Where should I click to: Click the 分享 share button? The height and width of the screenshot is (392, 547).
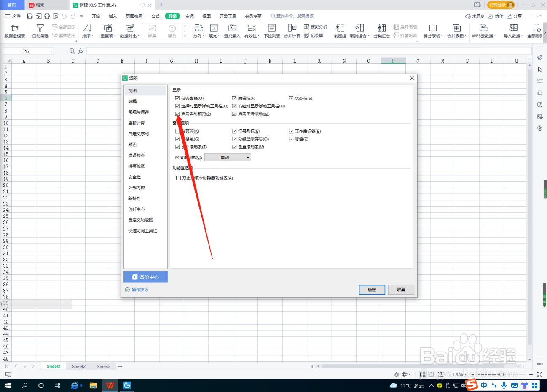tap(515, 16)
